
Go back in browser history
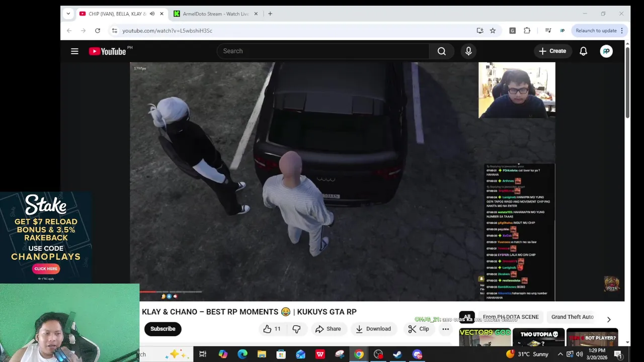tap(69, 31)
